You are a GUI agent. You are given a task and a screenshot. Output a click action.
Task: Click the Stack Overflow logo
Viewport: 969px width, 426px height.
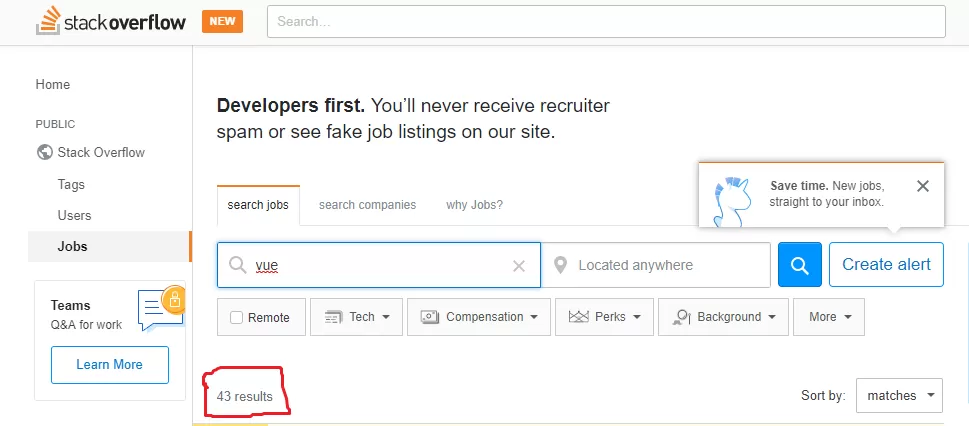point(111,21)
